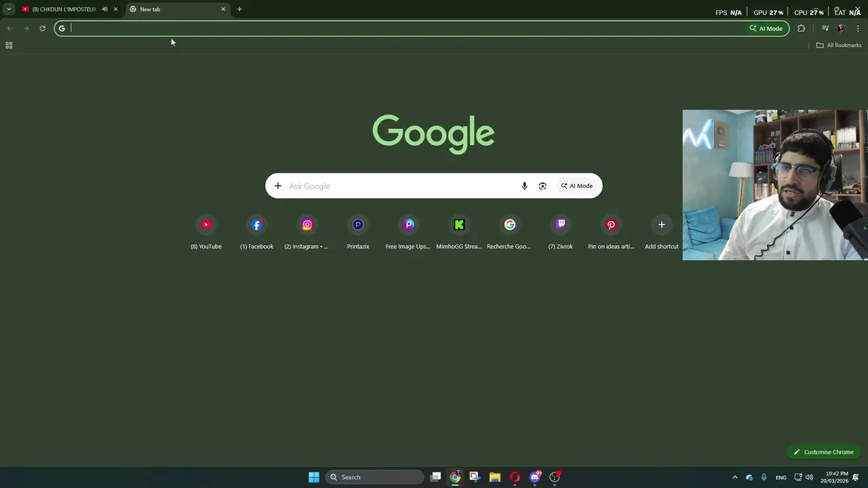Show hidden system tray icons chevron
Screen dimensions: 868x488
[734, 477]
